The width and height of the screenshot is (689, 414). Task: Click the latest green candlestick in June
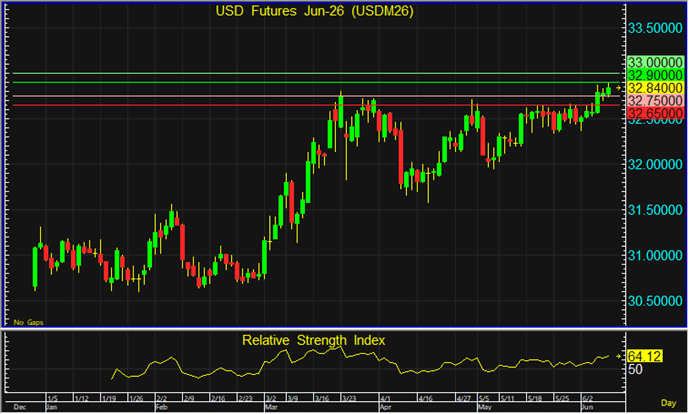point(609,91)
